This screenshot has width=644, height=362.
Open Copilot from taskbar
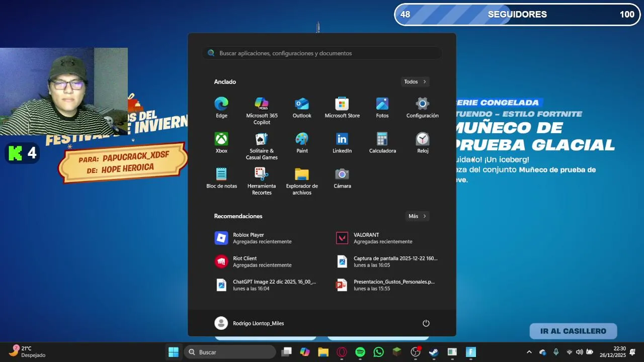[305, 352]
